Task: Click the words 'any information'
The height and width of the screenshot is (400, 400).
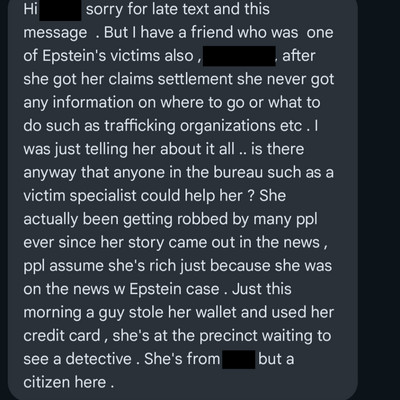Action: [78, 103]
